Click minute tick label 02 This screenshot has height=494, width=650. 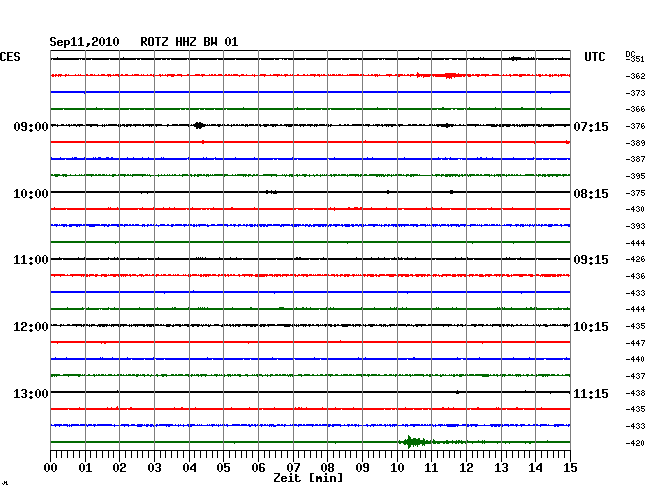tap(119, 468)
